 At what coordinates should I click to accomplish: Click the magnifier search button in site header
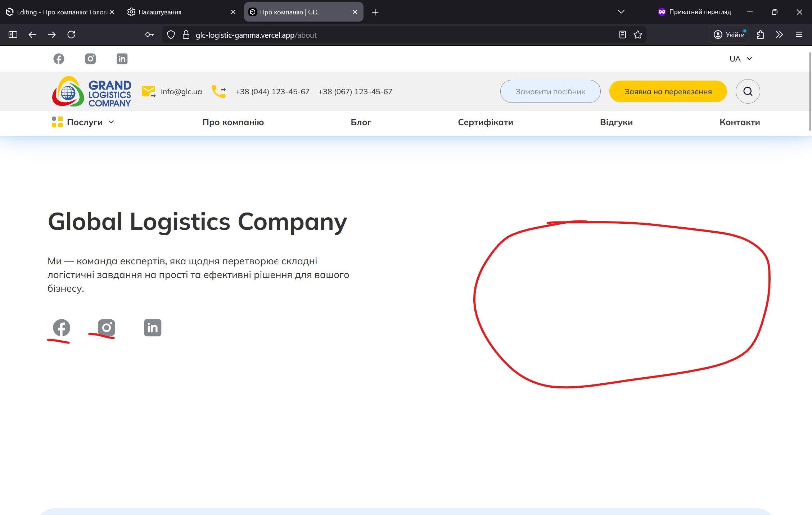click(748, 91)
